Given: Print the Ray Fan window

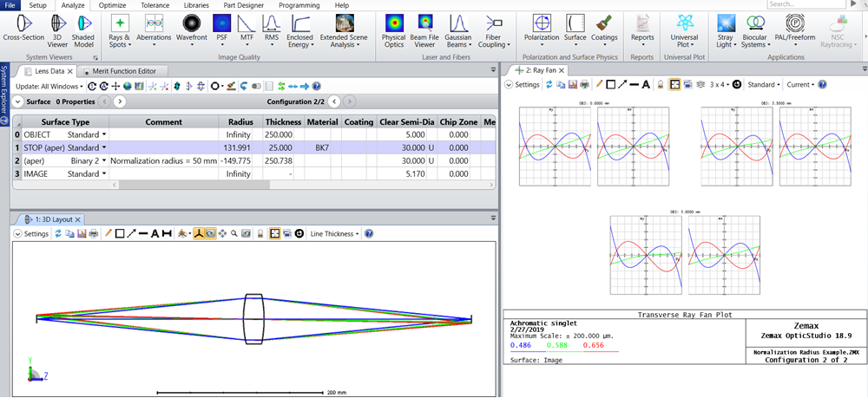Looking at the screenshot, I should [584, 85].
